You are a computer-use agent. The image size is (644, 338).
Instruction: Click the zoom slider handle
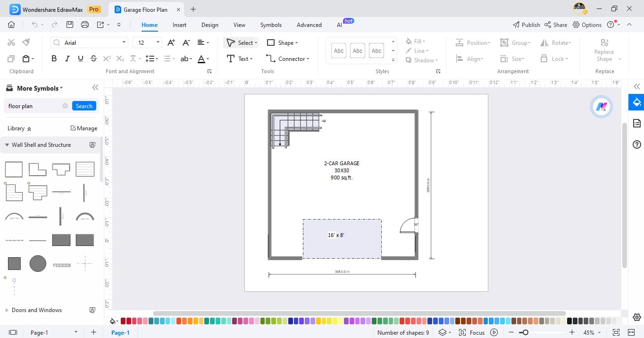point(525,332)
